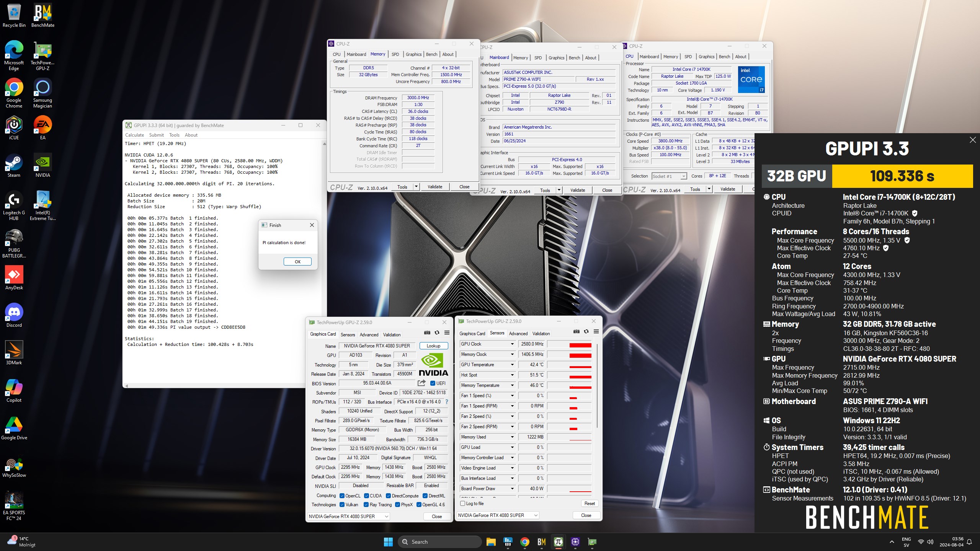Open hamburger menu in GPU-Z Sensors window
Image resolution: width=980 pixels, height=551 pixels.
596,331
